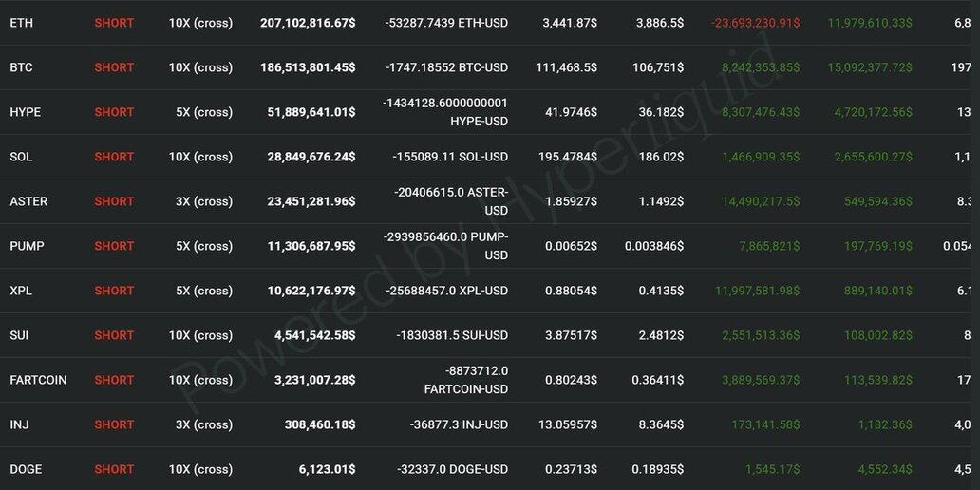The height and width of the screenshot is (490, 980).
Task: Click the DOGE coin name
Action: pyautogui.click(x=26, y=469)
